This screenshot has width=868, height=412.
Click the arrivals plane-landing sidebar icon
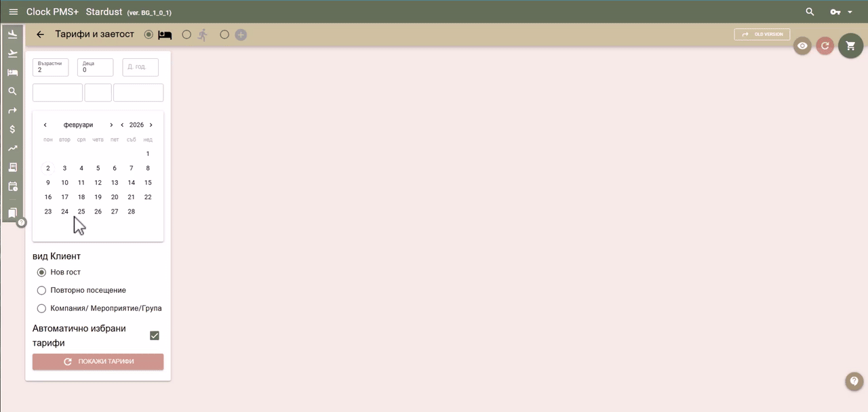click(x=12, y=35)
